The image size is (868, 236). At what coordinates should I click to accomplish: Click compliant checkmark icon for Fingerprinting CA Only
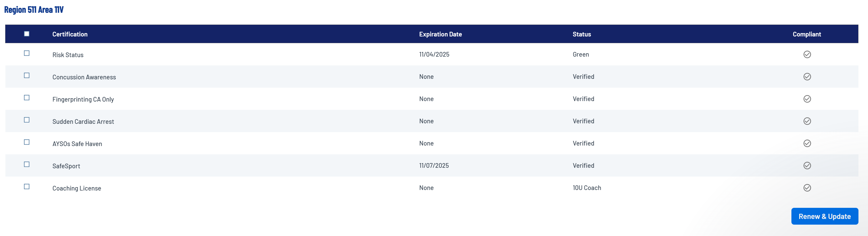807,99
